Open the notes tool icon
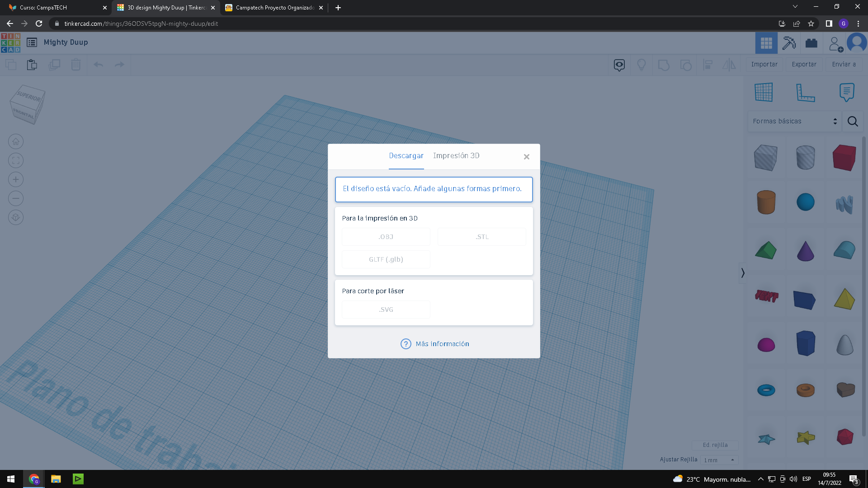The height and width of the screenshot is (488, 868). [846, 93]
